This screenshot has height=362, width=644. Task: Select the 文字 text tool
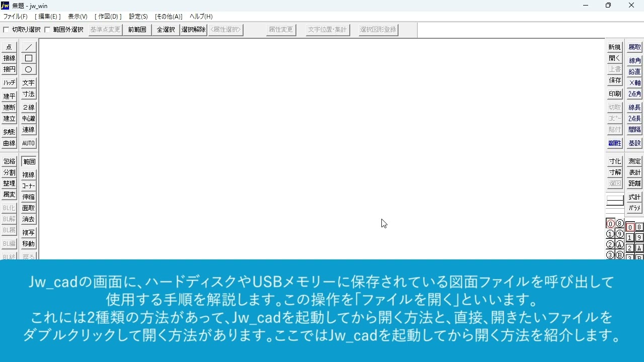click(29, 83)
